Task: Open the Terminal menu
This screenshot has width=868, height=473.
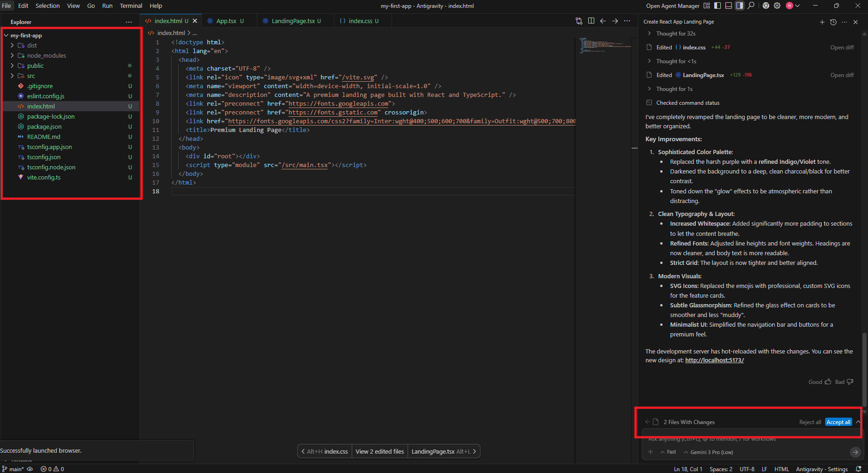Action: pos(131,6)
